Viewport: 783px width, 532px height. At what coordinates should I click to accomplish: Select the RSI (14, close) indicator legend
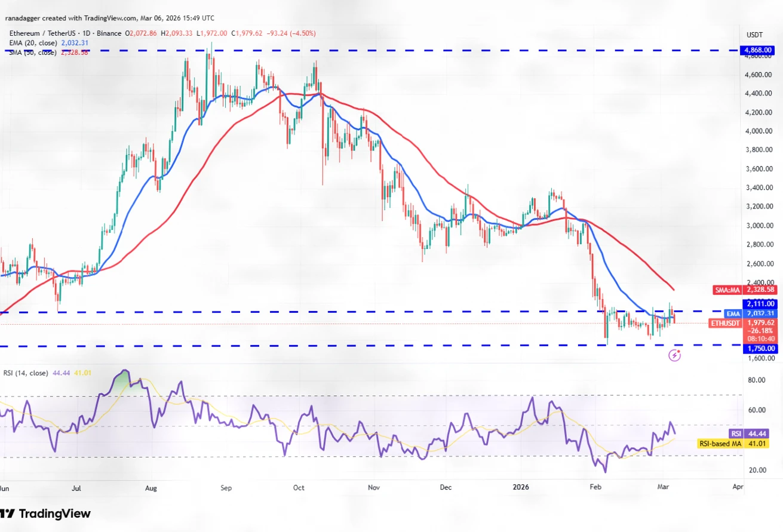[25, 374]
